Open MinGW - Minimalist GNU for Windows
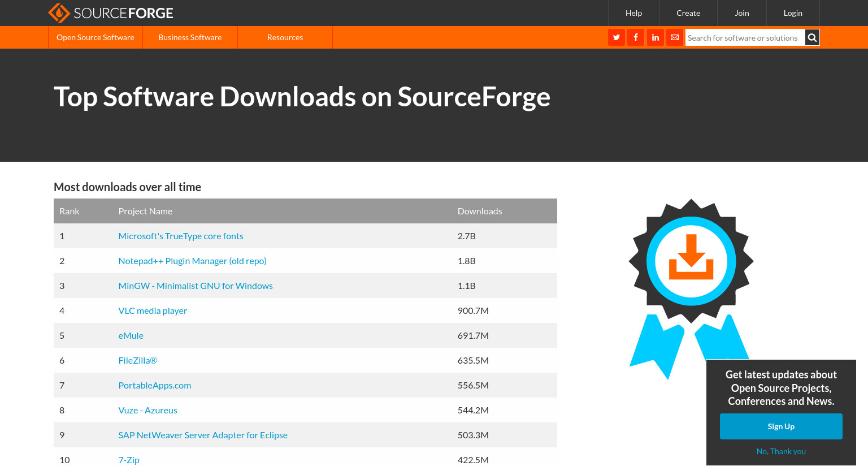Image resolution: width=868 pixels, height=466 pixels. pos(196,286)
